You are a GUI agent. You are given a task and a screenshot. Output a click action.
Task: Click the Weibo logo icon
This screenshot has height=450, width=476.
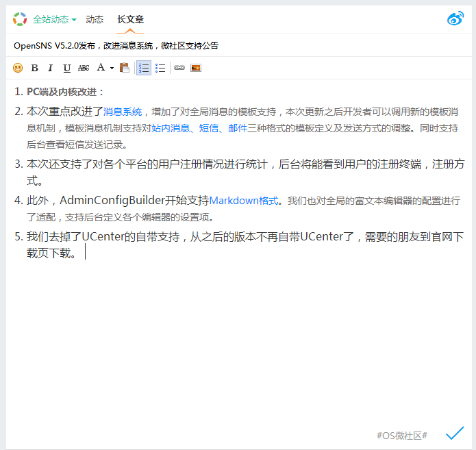pyautogui.click(x=455, y=18)
